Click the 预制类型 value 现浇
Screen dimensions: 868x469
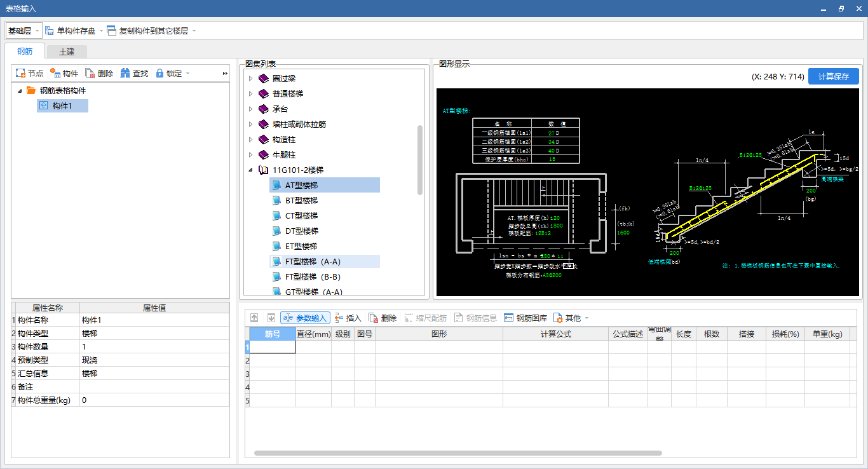154,360
